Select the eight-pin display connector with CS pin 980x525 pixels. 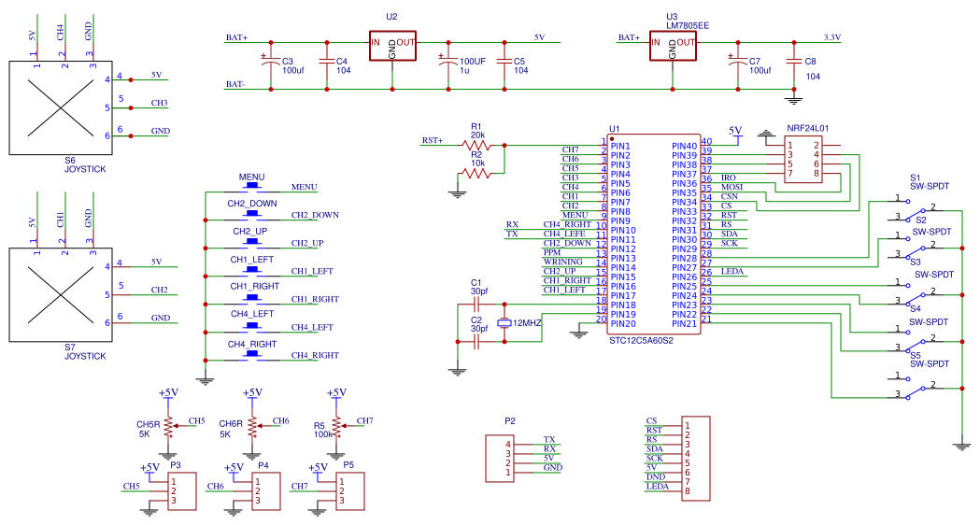(x=696, y=459)
